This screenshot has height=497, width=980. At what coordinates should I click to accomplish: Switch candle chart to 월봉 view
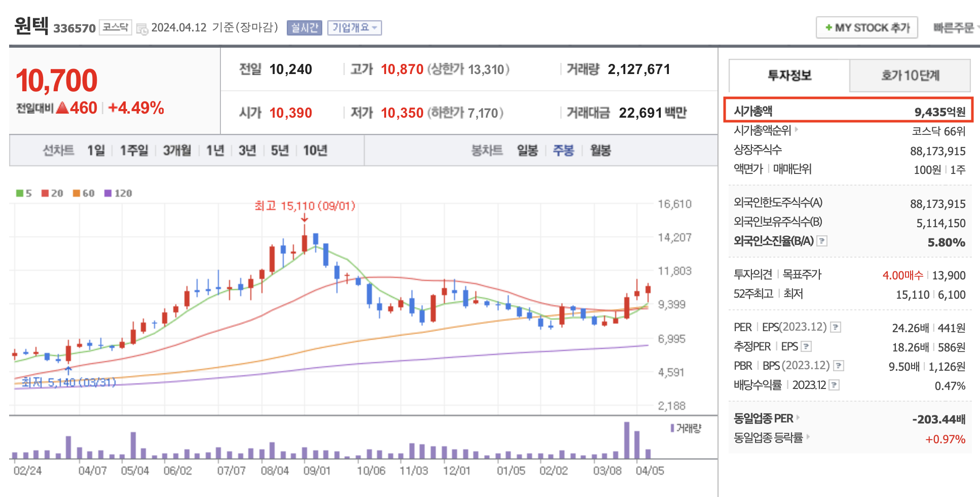point(600,150)
